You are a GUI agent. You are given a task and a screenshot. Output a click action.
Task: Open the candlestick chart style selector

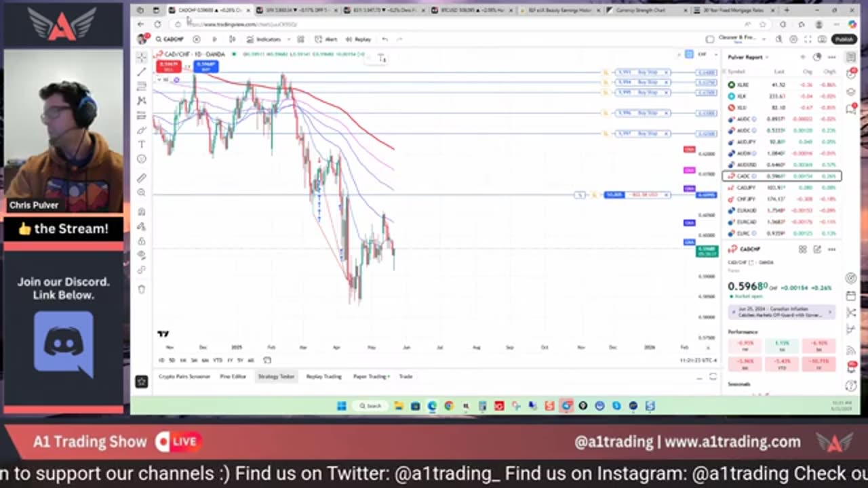[x=232, y=39]
